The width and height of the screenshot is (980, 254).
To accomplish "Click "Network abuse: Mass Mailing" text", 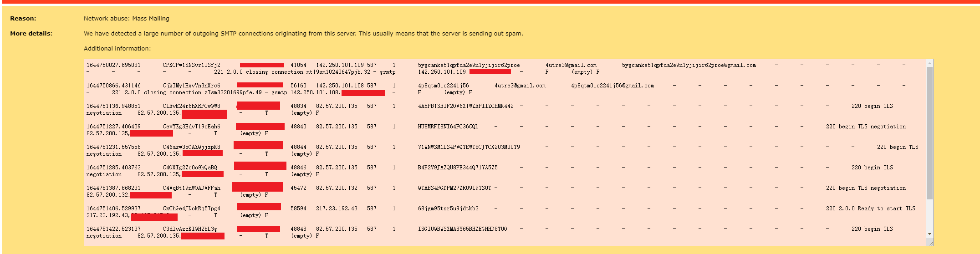I will (x=127, y=19).
